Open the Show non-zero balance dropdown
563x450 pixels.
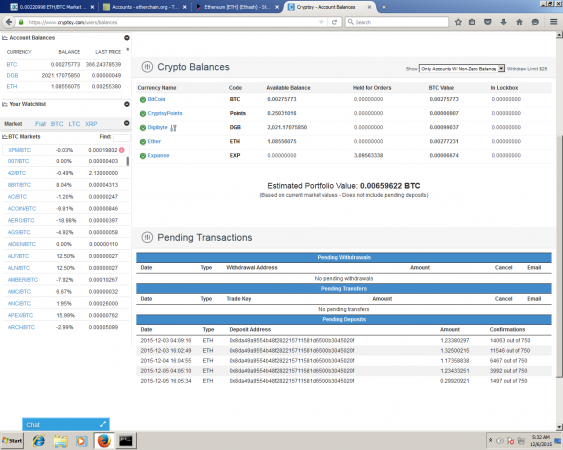pos(462,69)
